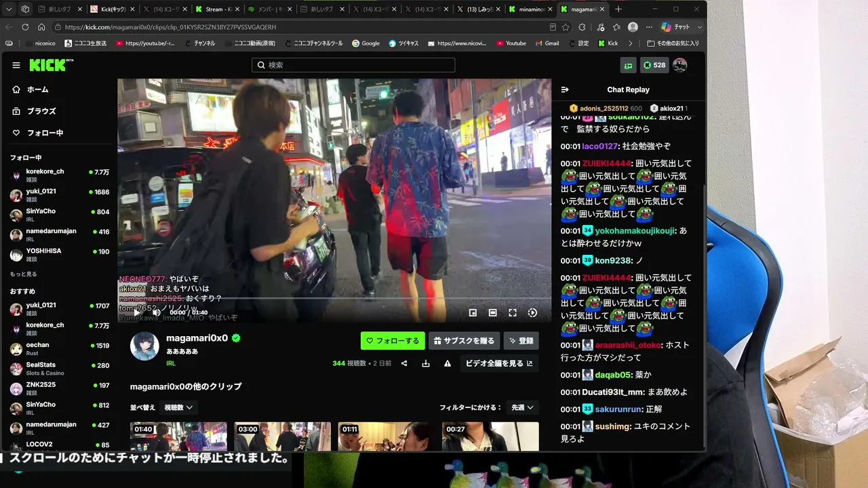Open SealStats channel in recommendations
Image resolution: width=868 pixels, height=488 pixels.
coord(60,369)
